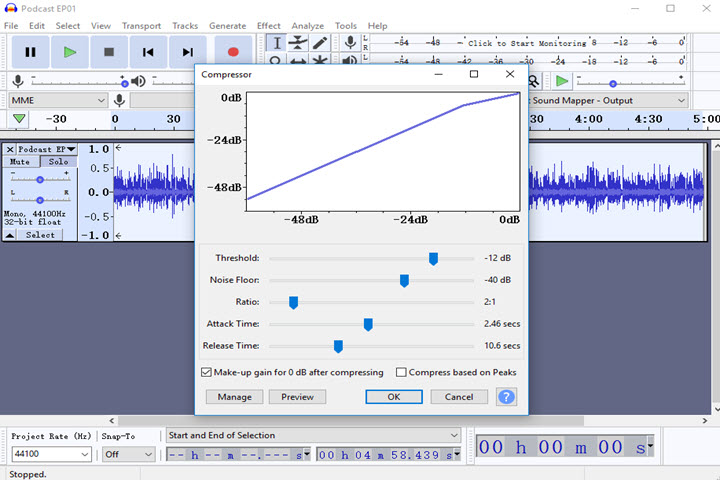Image resolution: width=720 pixels, height=480 pixels.
Task: Enable Compress based on Peaks
Action: click(401, 372)
